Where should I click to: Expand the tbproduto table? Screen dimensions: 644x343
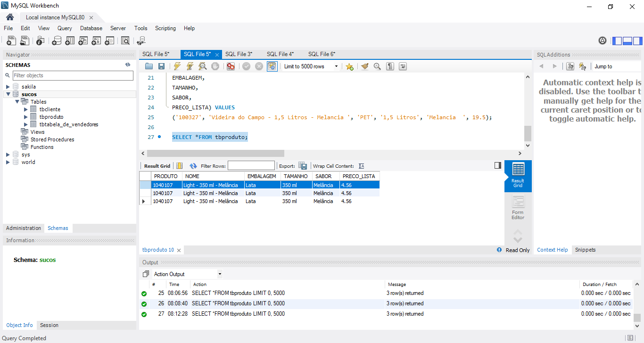(26, 117)
